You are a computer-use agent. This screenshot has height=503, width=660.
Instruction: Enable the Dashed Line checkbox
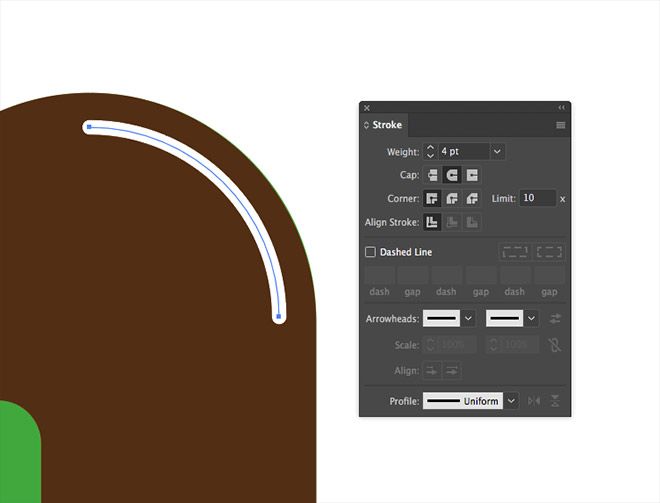click(x=370, y=252)
